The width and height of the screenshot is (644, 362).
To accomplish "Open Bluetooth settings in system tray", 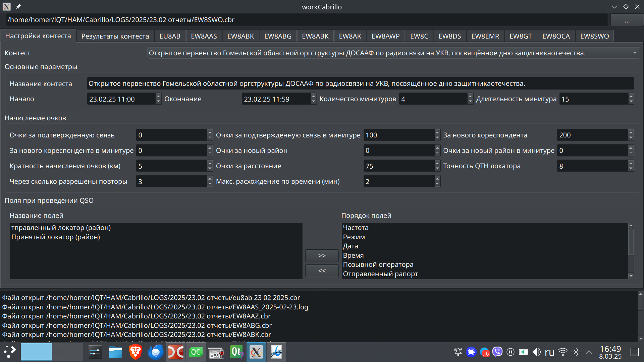I will (576, 352).
